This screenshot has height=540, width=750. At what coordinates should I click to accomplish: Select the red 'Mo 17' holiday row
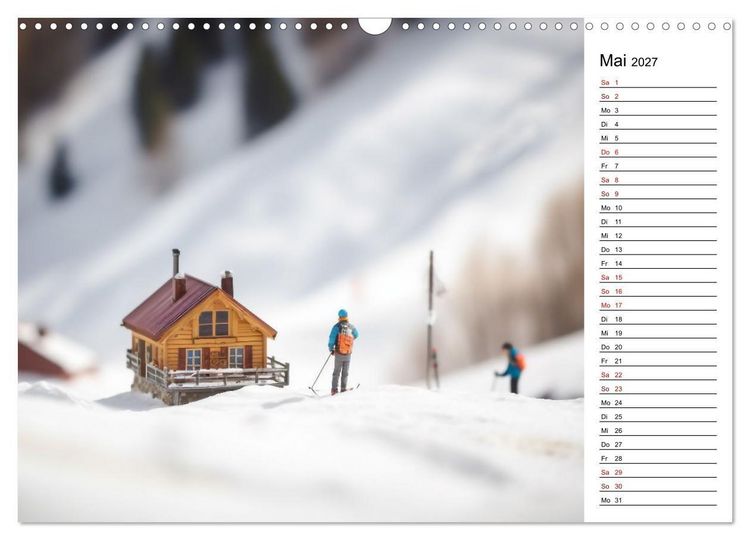point(658,305)
